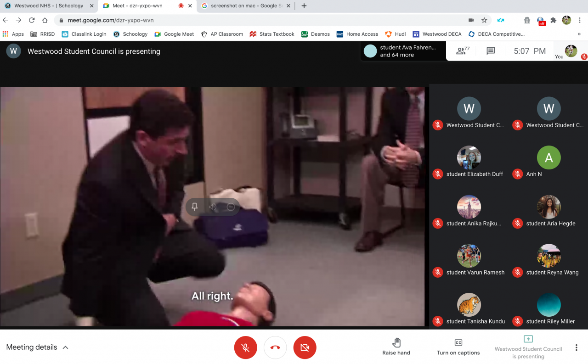The width and height of the screenshot is (588, 364).
Task: Select student Anika Rajku's participant tile
Action: click(x=469, y=212)
